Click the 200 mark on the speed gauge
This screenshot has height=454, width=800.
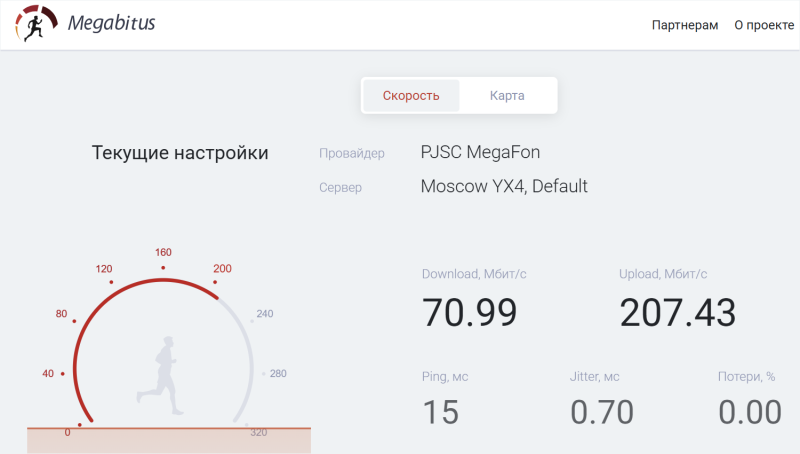tap(222, 269)
